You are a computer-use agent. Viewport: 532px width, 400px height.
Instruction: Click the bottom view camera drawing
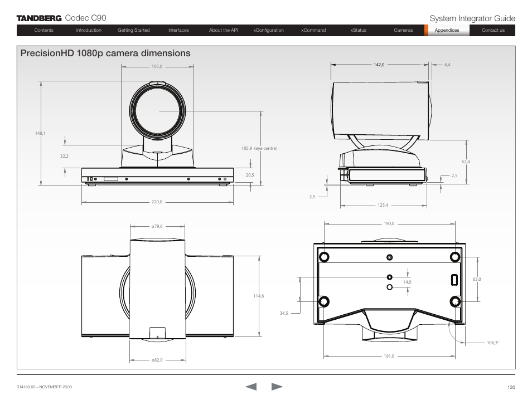point(389,291)
